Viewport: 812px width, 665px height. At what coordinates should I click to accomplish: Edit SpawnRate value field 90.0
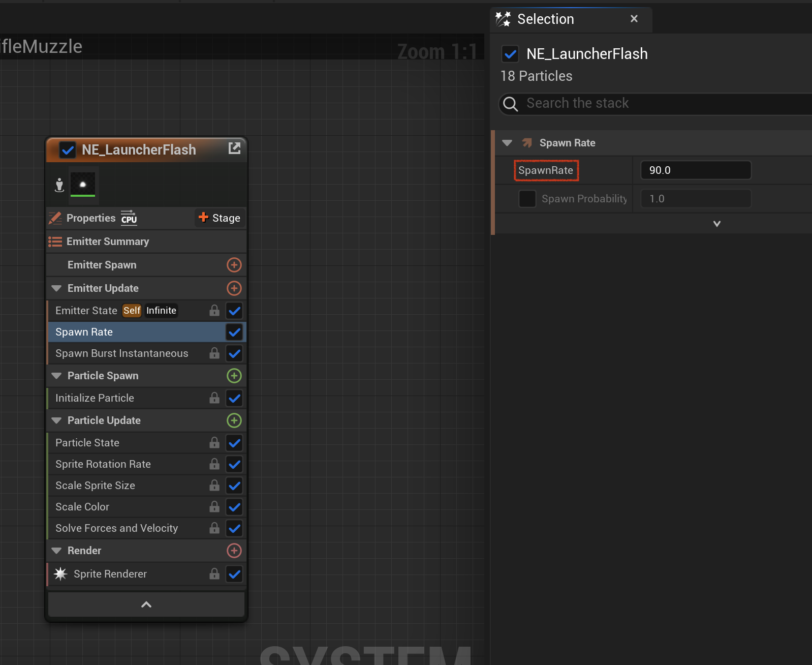click(x=696, y=170)
